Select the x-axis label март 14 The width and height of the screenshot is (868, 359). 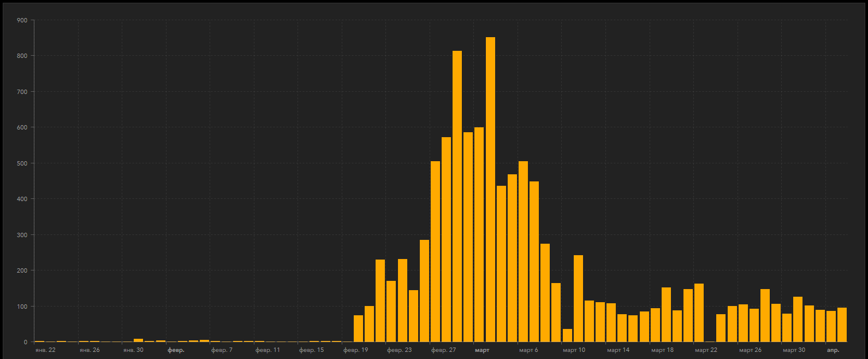[x=618, y=350]
